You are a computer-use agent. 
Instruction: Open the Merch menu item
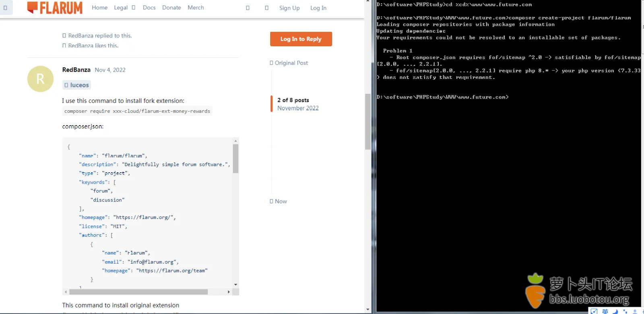pyautogui.click(x=196, y=8)
